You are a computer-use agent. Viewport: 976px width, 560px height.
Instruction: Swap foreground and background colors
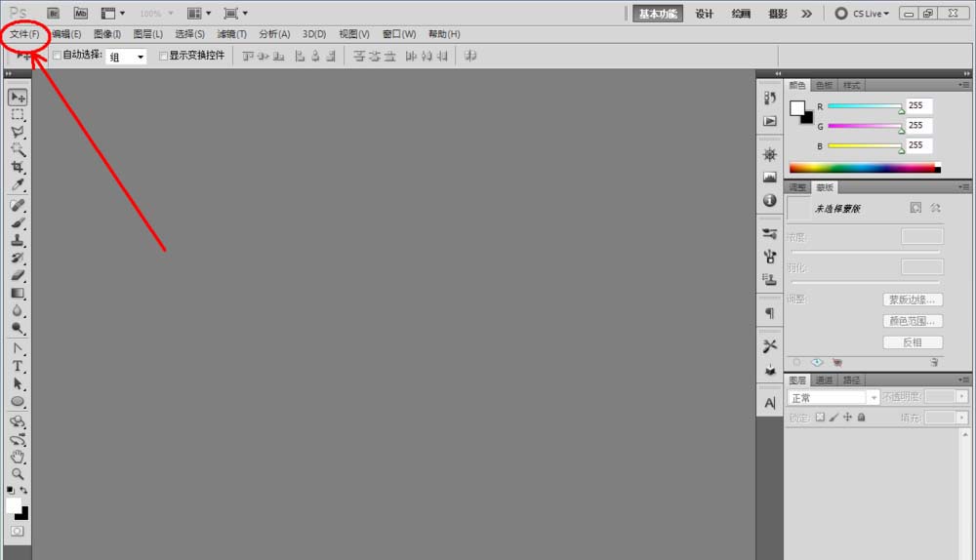[23, 491]
